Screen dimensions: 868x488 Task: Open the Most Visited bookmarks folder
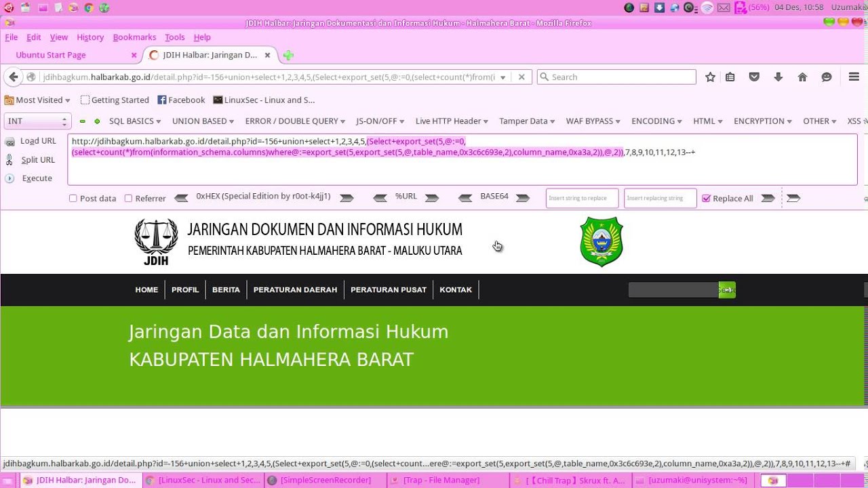click(37, 100)
